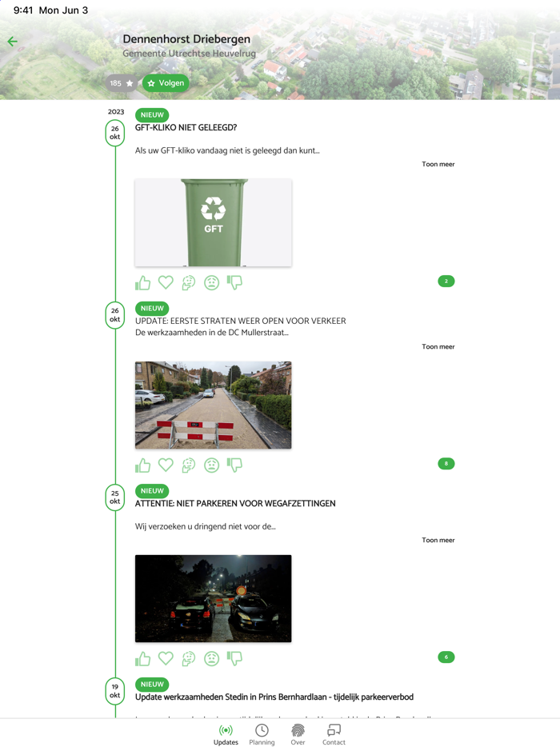This screenshot has height=747, width=560.
Task: Tap Gemeente Utrechtse Heuvelrug subtitle
Action: tap(190, 54)
